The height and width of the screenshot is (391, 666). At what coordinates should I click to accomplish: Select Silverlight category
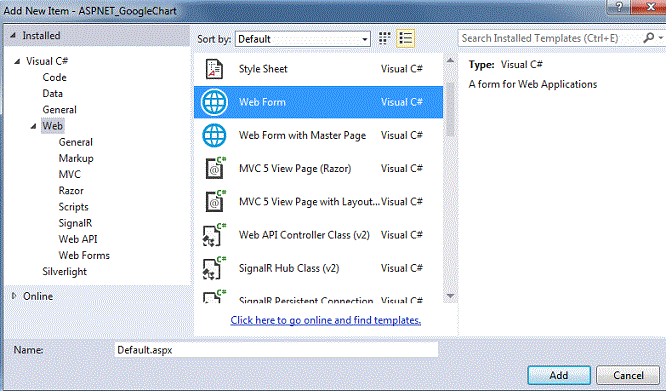coord(65,271)
